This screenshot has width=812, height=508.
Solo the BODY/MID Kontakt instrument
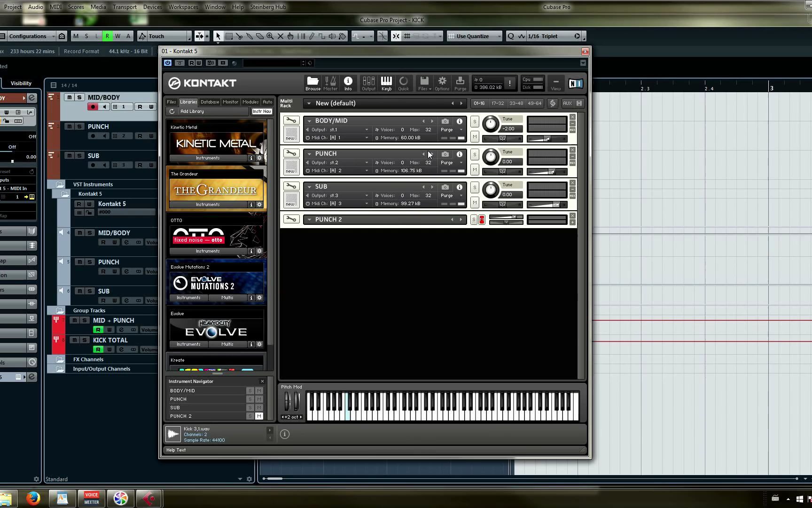[x=475, y=122]
